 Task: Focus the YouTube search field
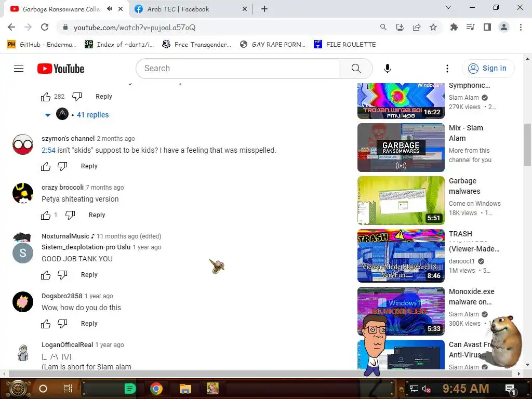click(x=238, y=69)
